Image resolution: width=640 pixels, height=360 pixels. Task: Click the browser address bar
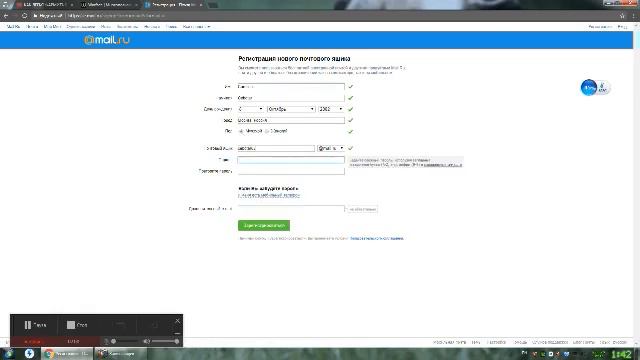coord(322,16)
